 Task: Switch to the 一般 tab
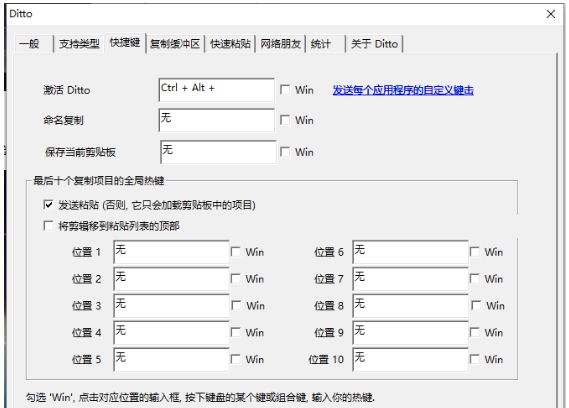pos(34,44)
